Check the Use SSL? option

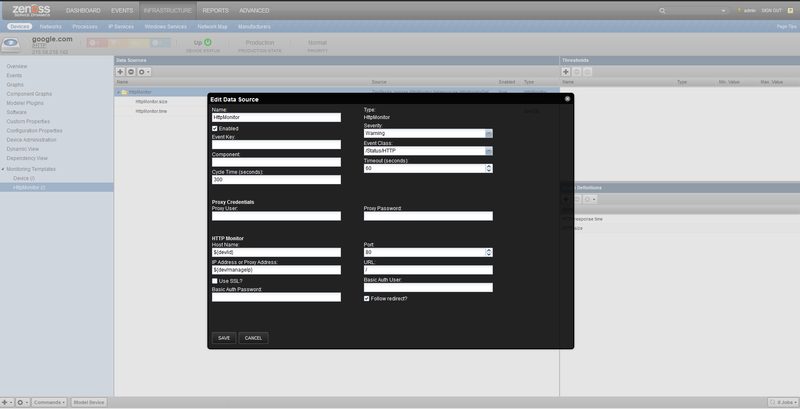pos(215,281)
